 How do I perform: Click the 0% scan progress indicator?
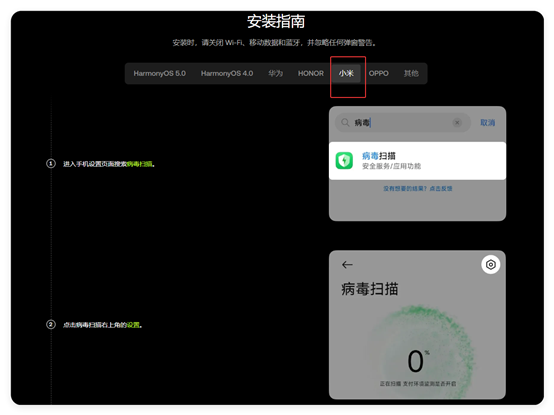pyautogui.click(x=418, y=361)
